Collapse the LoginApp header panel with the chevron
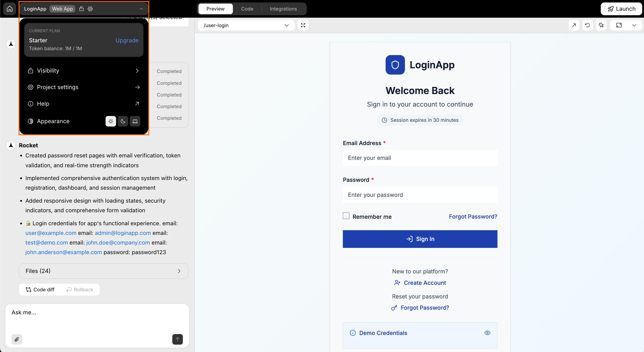 (141, 9)
